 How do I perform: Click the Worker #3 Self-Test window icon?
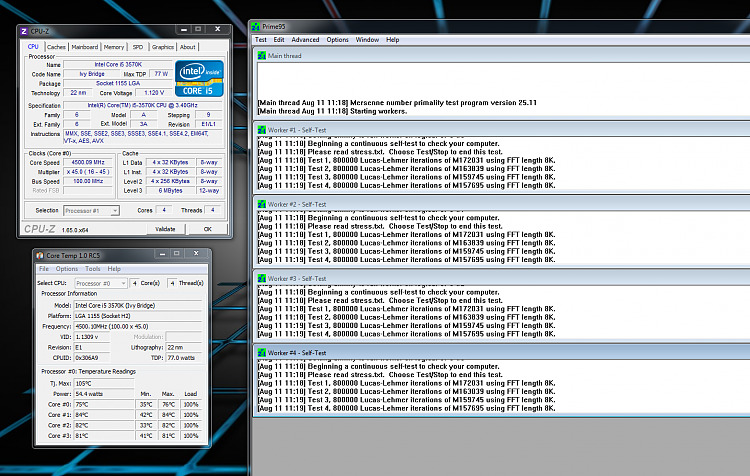point(262,278)
